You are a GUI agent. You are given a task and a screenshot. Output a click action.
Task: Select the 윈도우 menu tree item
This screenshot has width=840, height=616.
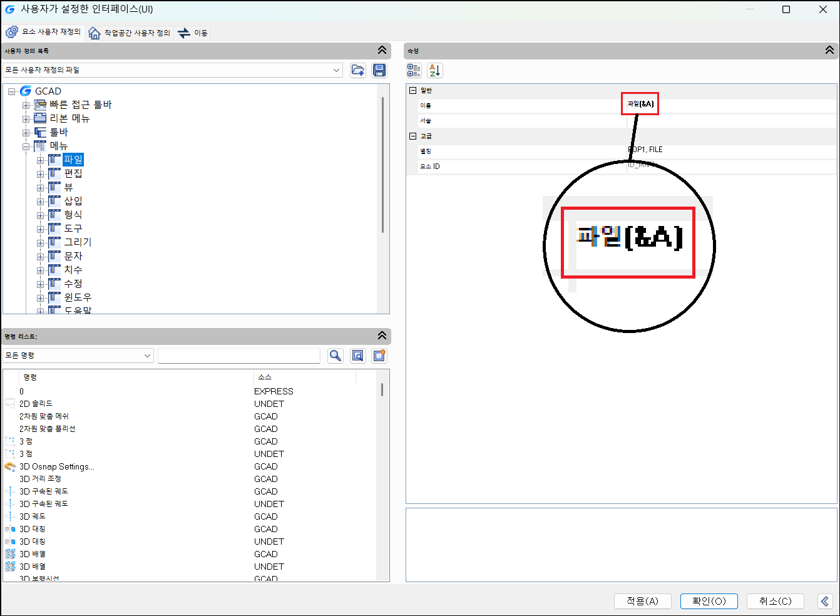click(x=78, y=297)
